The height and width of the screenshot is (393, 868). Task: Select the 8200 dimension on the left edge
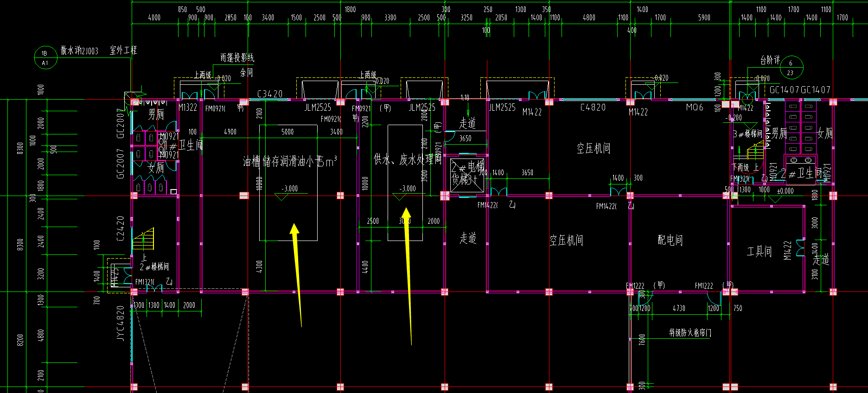click(20, 340)
